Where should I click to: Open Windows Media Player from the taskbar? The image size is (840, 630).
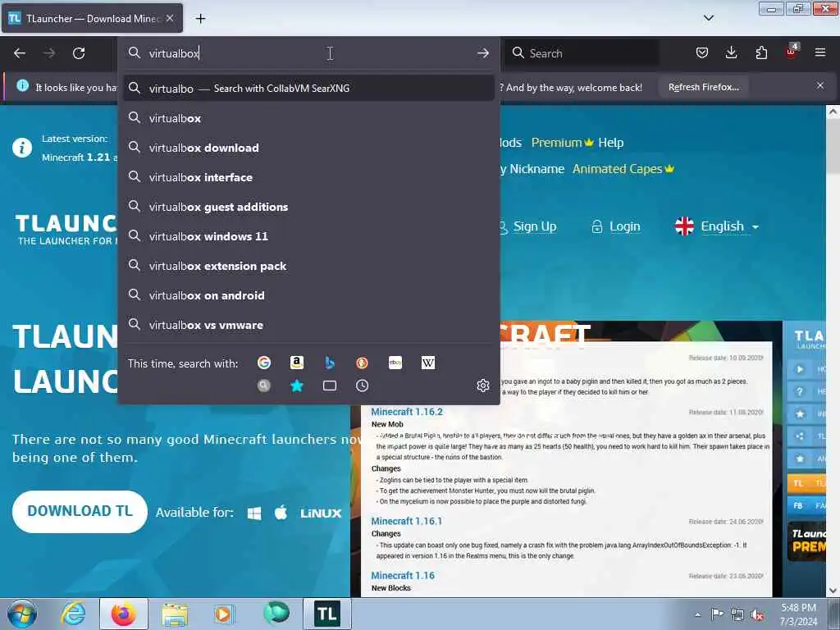224,614
